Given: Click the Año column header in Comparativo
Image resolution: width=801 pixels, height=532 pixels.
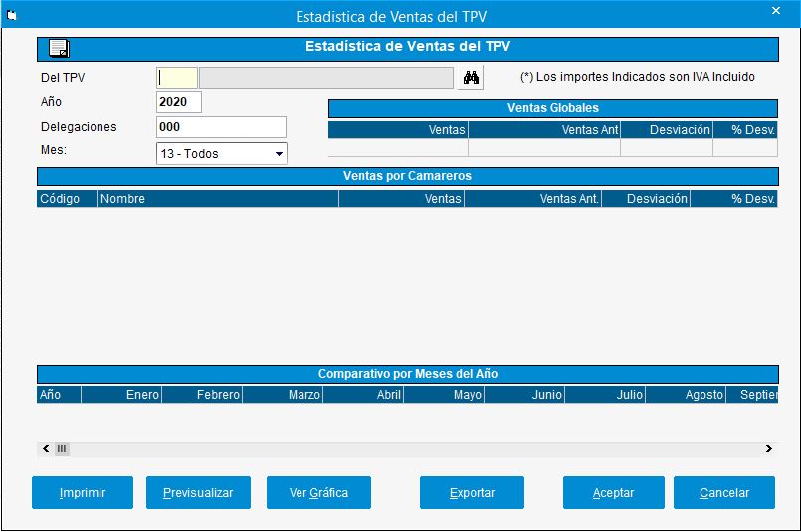Looking at the screenshot, I should (x=59, y=394).
